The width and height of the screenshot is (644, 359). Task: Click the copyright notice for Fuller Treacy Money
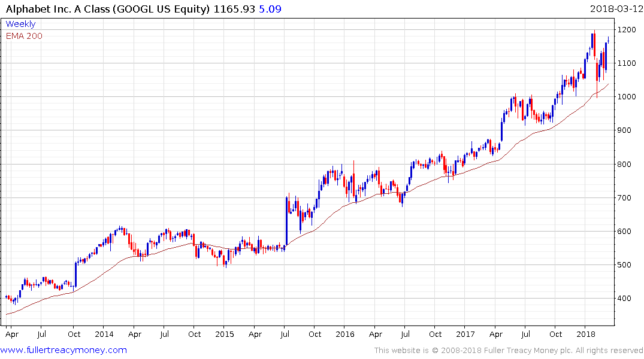pos(509,351)
